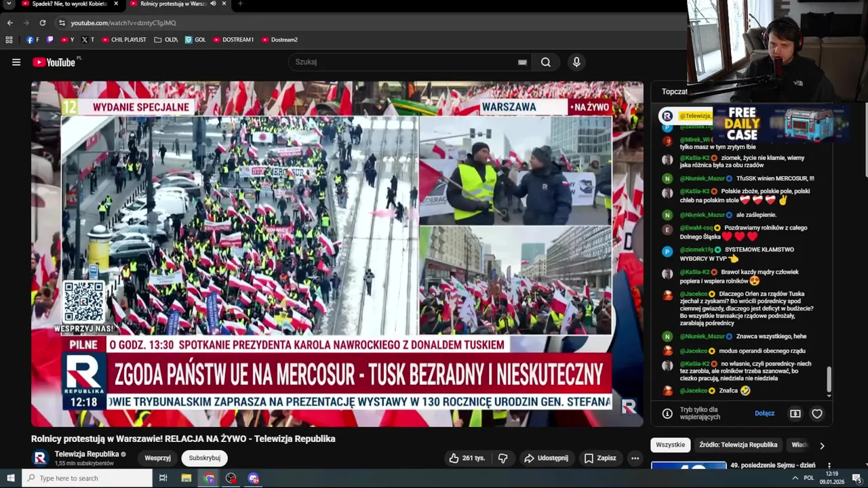868x488 pixels.
Task: Open the tab search dropdown arrow
Action: [x=10, y=4]
